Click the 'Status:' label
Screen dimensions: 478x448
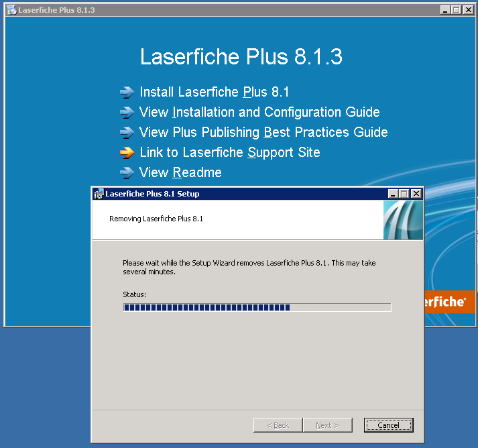[x=135, y=294]
